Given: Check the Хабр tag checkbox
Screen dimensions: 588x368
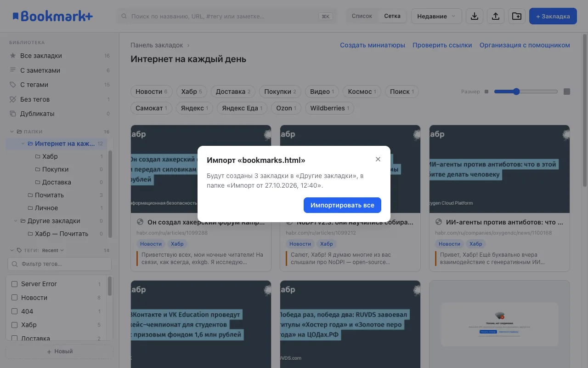Looking at the screenshot, I should 14,325.
